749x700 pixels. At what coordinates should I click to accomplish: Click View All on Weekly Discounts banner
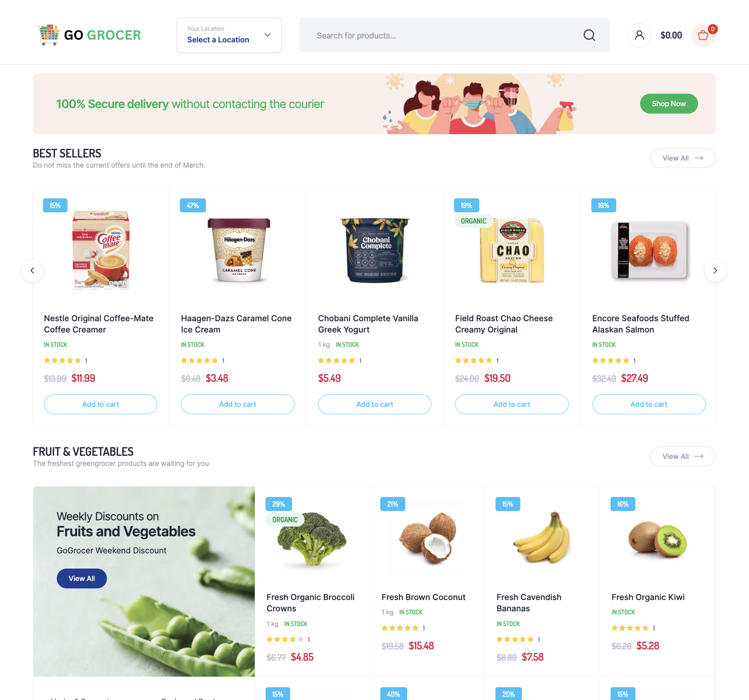[x=82, y=578]
